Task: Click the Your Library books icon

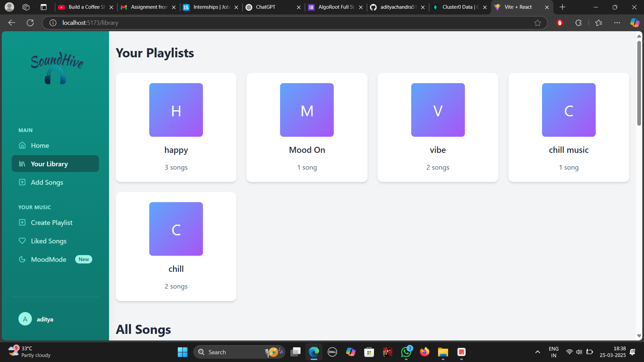Action: click(22, 164)
